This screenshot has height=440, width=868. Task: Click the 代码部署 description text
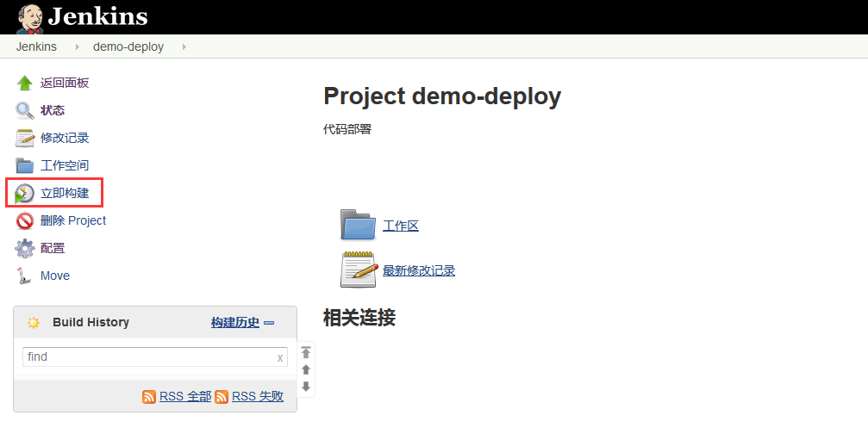click(x=347, y=129)
